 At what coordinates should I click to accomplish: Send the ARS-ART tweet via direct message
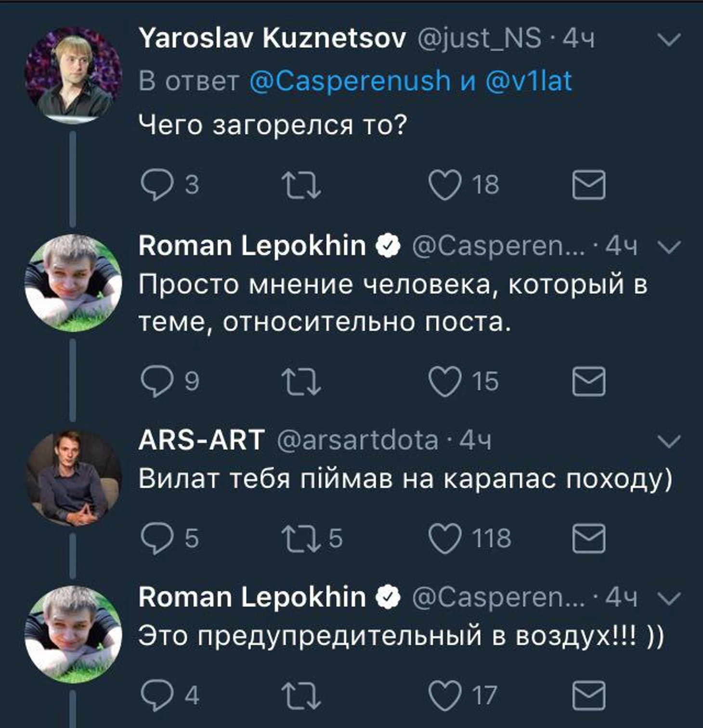(x=588, y=538)
